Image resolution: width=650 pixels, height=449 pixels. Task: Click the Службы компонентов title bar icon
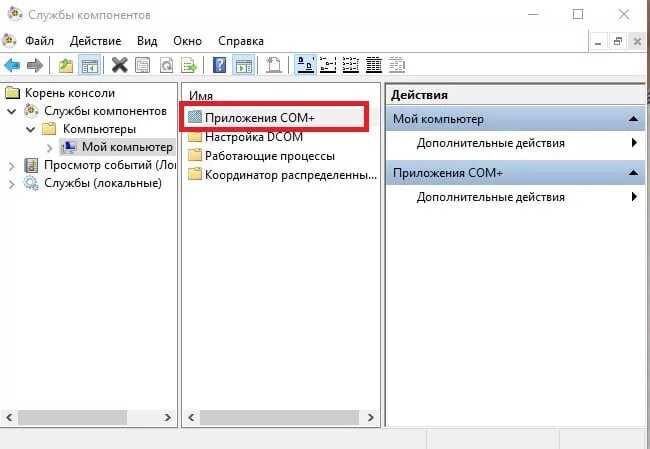point(15,14)
